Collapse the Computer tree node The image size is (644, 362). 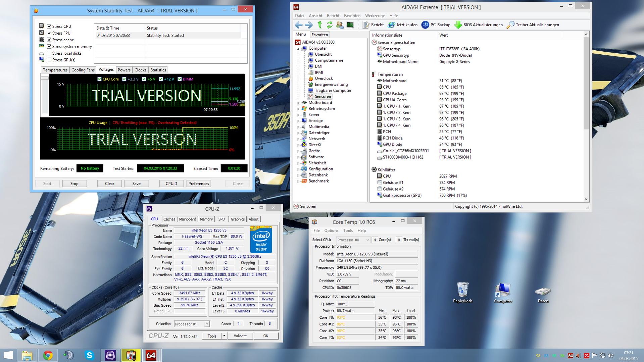(x=298, y=48)
